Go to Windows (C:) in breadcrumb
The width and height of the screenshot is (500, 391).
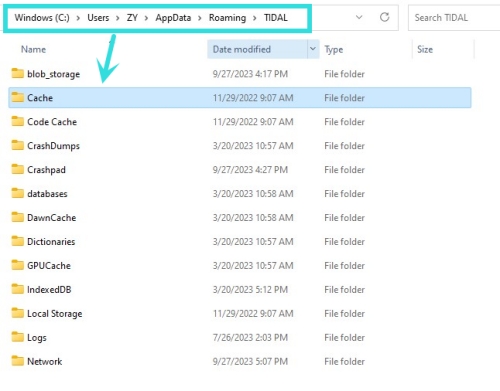click(42, 18)
